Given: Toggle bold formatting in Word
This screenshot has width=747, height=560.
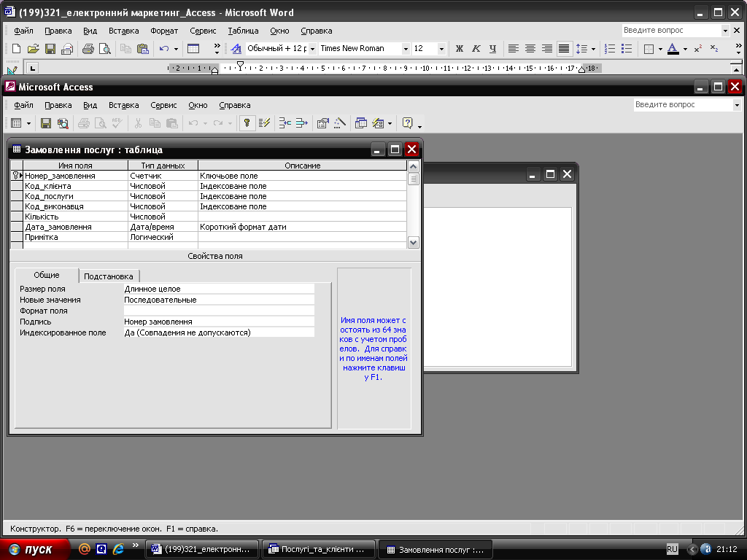Looking at the screenshot, I should [460, 49].
